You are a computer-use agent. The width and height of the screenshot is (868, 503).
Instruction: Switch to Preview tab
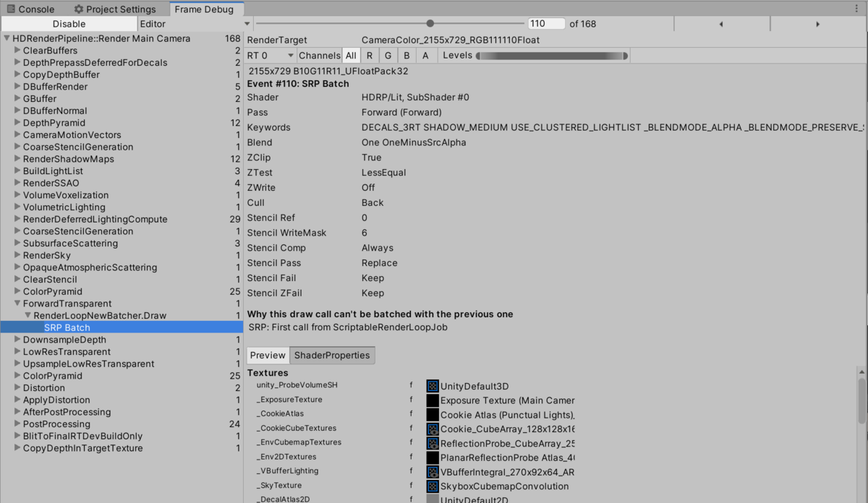pyautogui.click(x=268, y=355)
